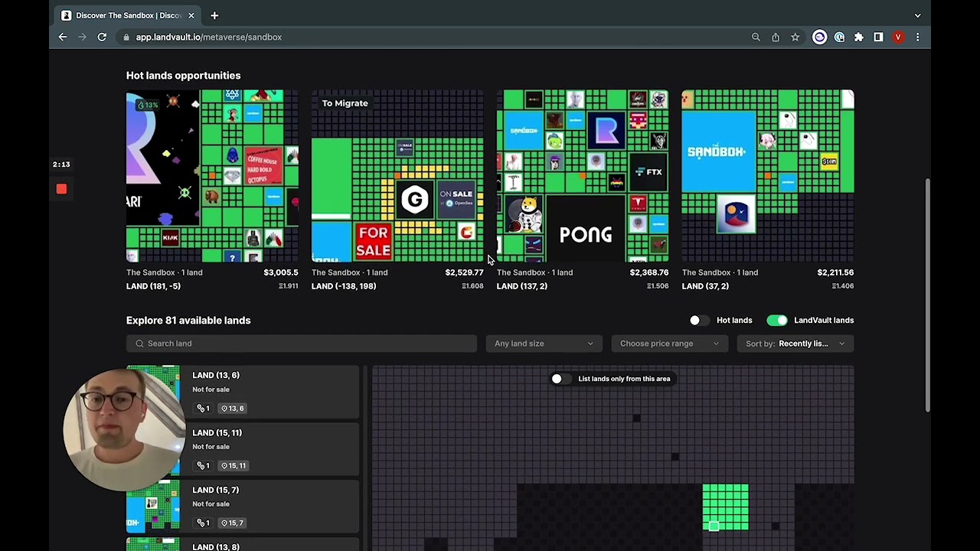The image size is (980, 551).
Task: Click the $2,368.76 price
Action: [x=649, y=272]
